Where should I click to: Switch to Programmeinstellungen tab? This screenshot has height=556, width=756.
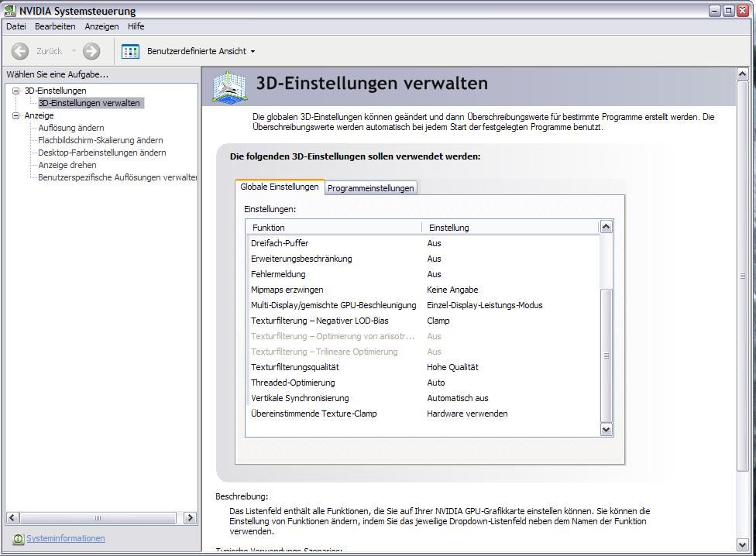[371, 188]
